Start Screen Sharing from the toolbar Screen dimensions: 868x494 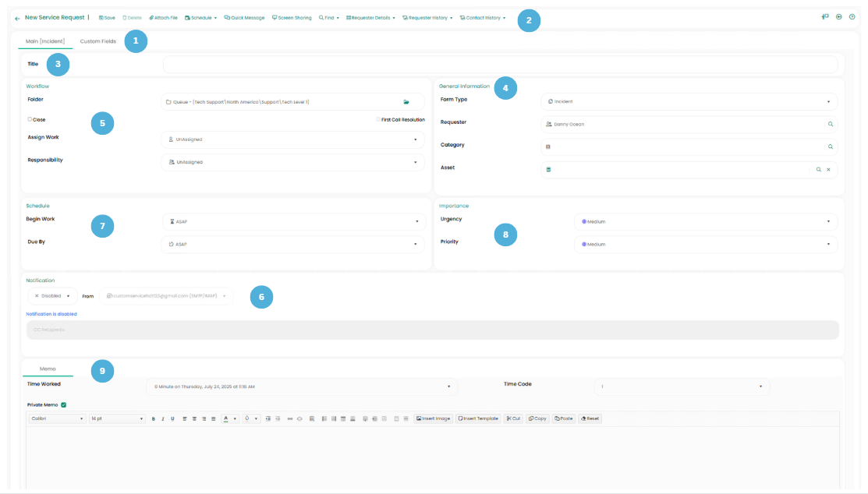click(292, 17)
